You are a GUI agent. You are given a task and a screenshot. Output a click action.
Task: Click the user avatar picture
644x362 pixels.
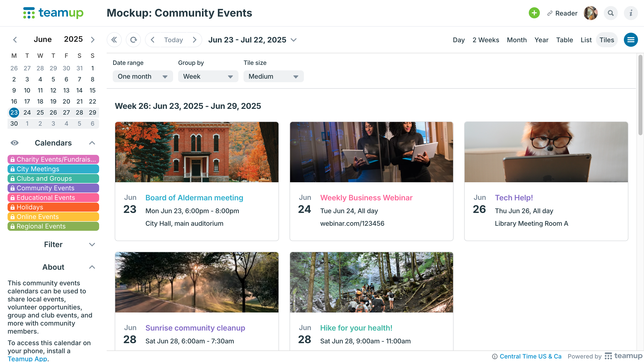tap(590, 13)
